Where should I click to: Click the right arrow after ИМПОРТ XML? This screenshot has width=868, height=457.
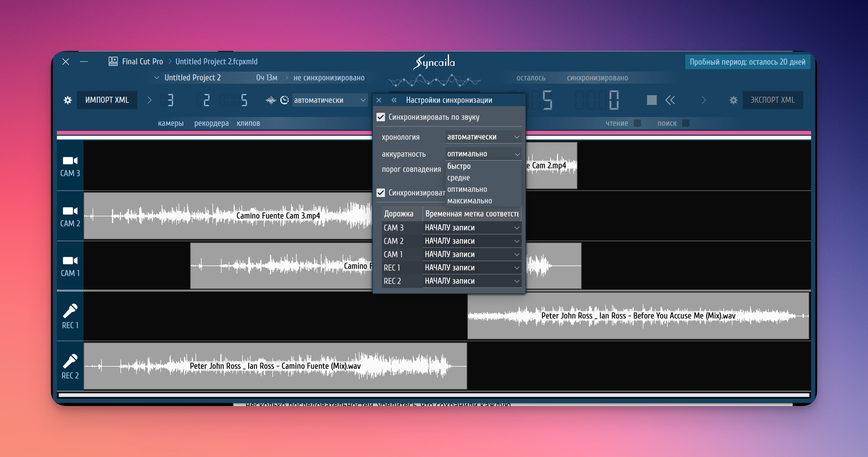point(149,100)
